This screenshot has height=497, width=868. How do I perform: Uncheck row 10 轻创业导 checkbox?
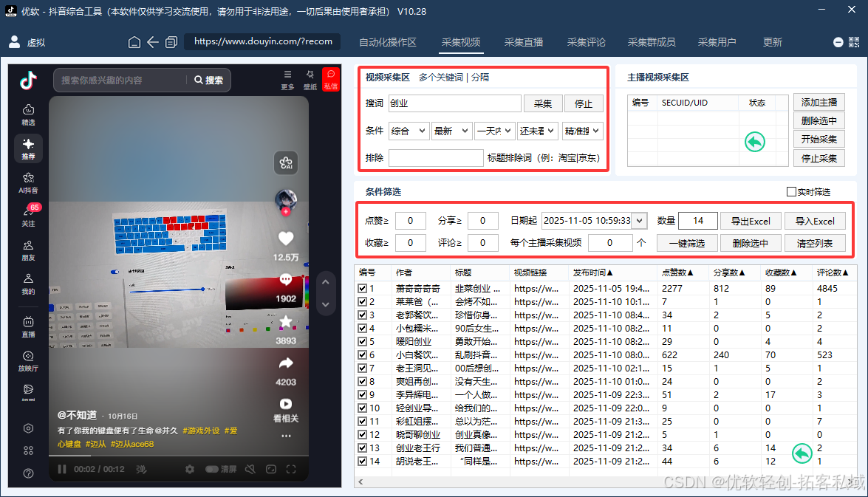[x=363, y=408]
